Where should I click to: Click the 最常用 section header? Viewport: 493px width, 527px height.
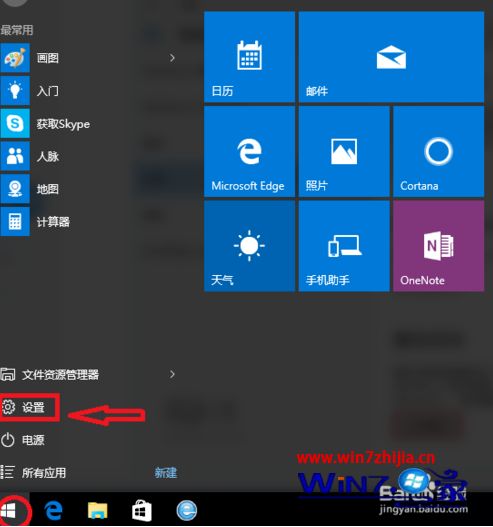pos(17,30)
